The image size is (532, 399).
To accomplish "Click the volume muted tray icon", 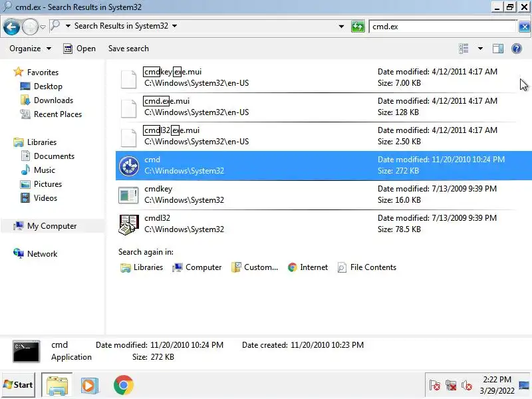I will (467, 386).
